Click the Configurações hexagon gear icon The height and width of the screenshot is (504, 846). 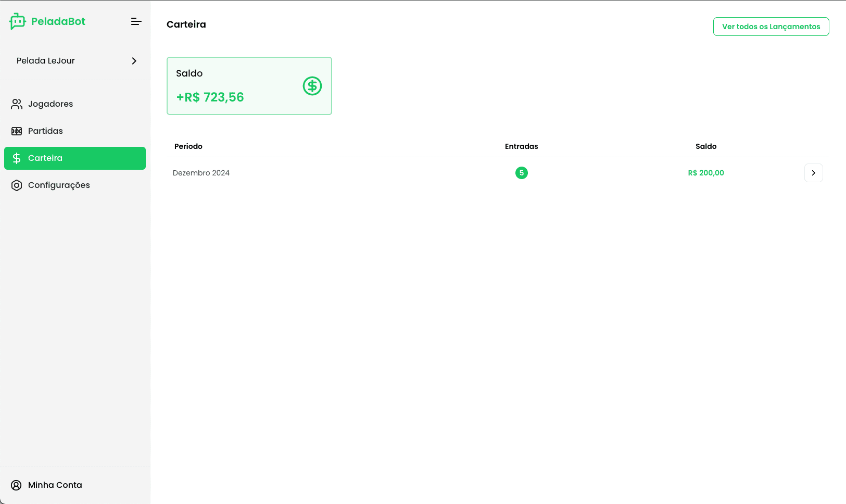pos(17,185)
